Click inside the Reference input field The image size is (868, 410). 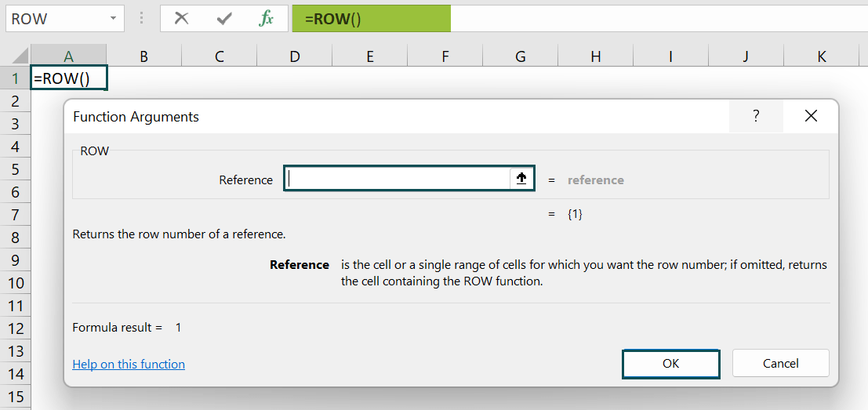397,179
